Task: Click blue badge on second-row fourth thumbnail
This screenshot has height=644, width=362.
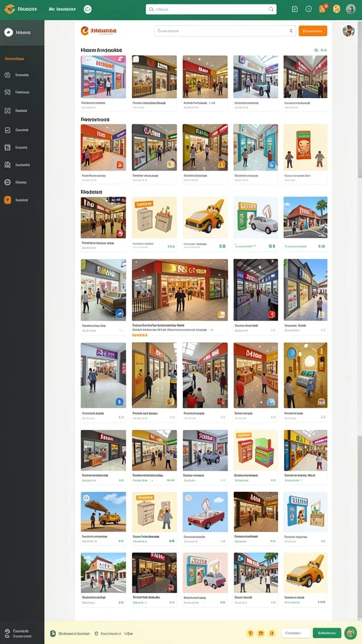Action: pos(272,165)
